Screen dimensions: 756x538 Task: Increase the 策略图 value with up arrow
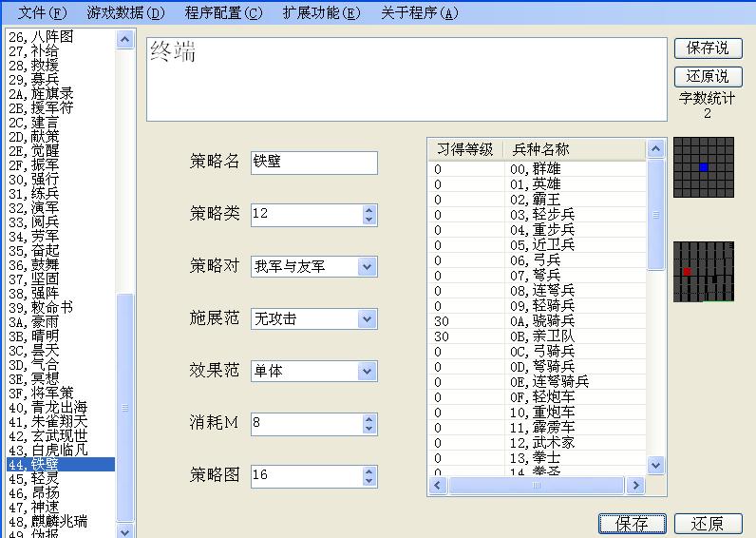(369, 471)
